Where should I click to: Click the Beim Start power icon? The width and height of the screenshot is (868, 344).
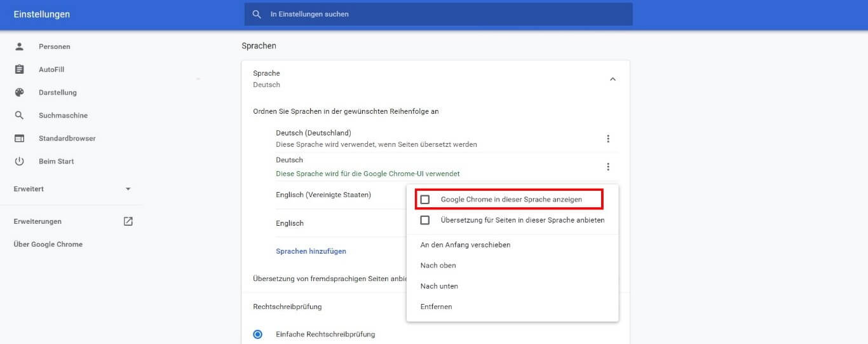(19, 161)
